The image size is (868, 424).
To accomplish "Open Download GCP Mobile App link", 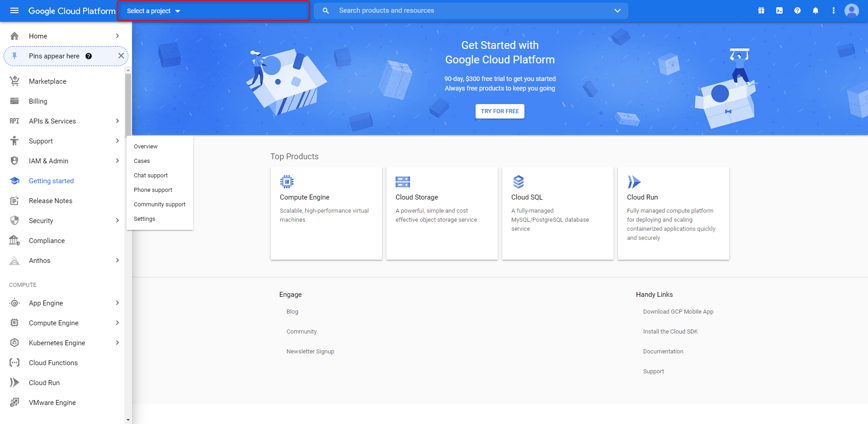I will coord(678,312).
